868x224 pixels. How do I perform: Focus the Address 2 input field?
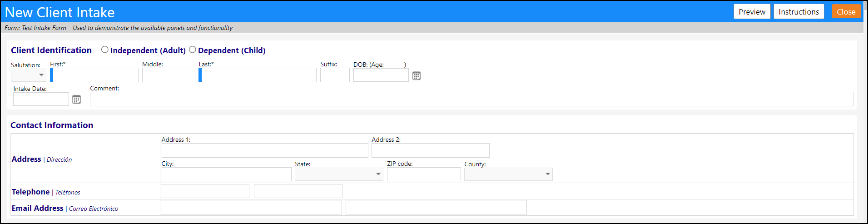point(431,150)
